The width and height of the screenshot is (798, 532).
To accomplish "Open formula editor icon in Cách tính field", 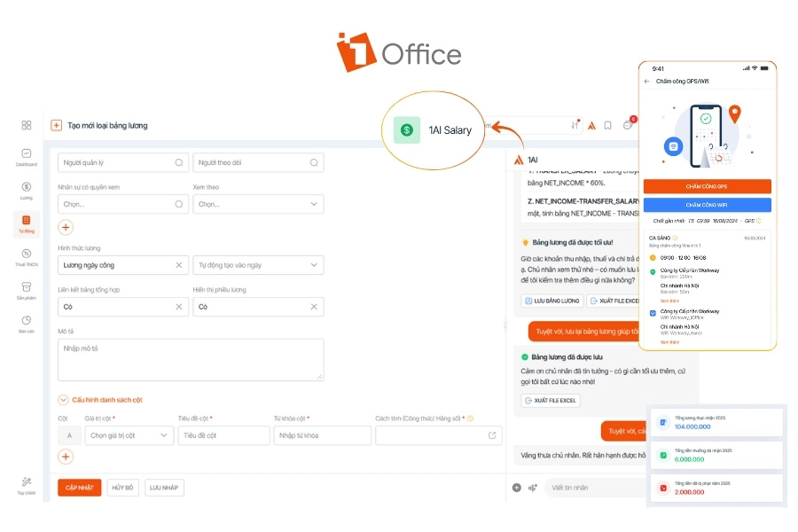I will click(492, 435).
